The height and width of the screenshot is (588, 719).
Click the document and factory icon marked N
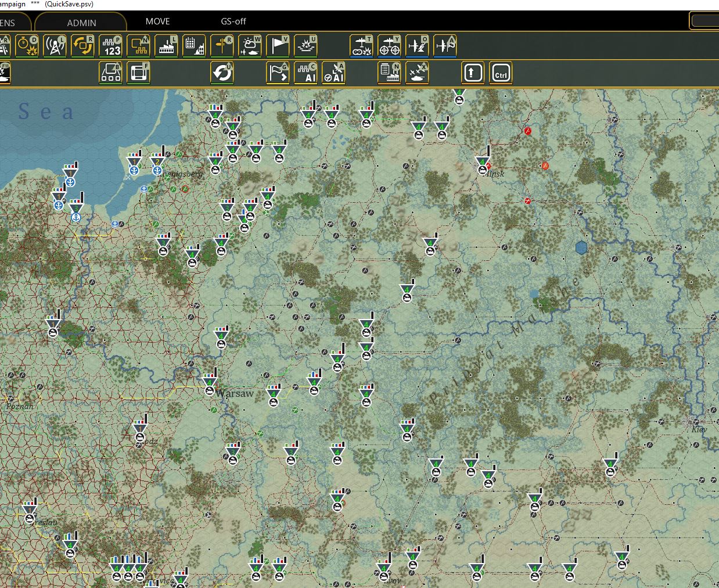tap(390, 73)
